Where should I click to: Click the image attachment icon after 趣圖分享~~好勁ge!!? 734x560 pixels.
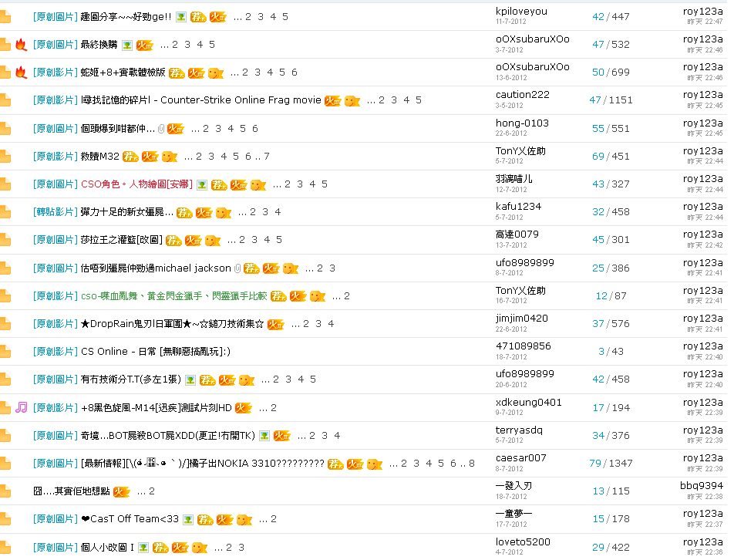click(181, 17)
